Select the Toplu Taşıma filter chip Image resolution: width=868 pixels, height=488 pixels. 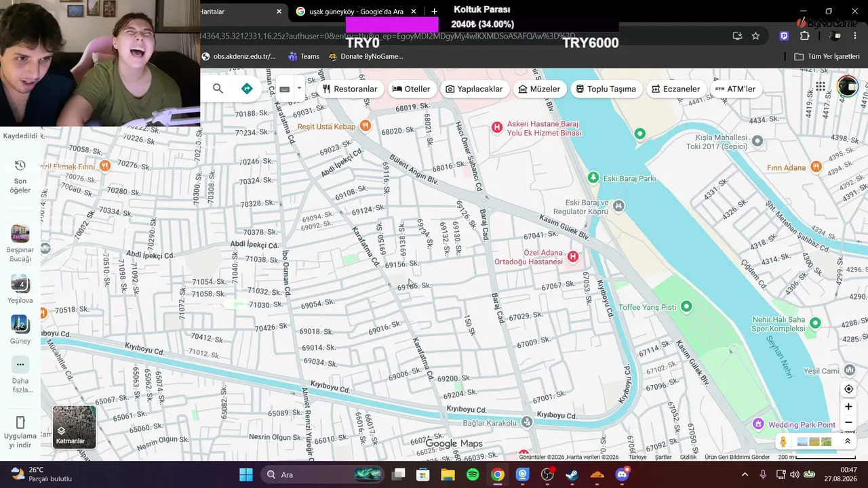606,89
